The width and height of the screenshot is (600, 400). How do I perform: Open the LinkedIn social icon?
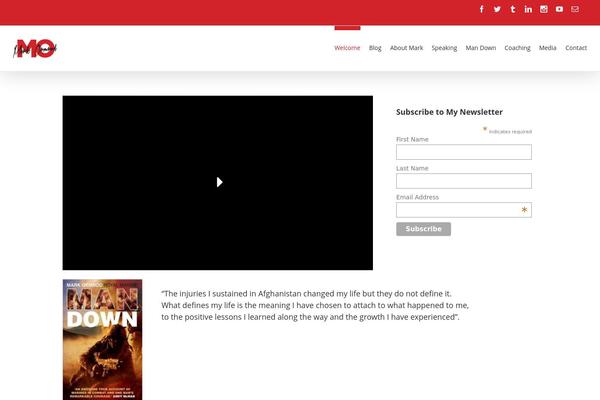coord(528,9)
